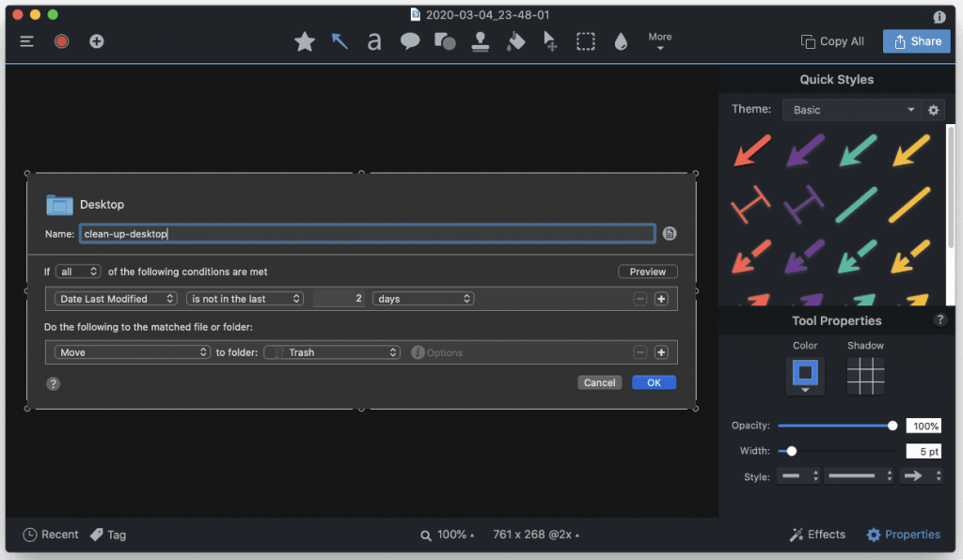The height and width of the screenshot is (560, 963).
Task: Select the Blur droplet tool
Action: tap(621, 41)
